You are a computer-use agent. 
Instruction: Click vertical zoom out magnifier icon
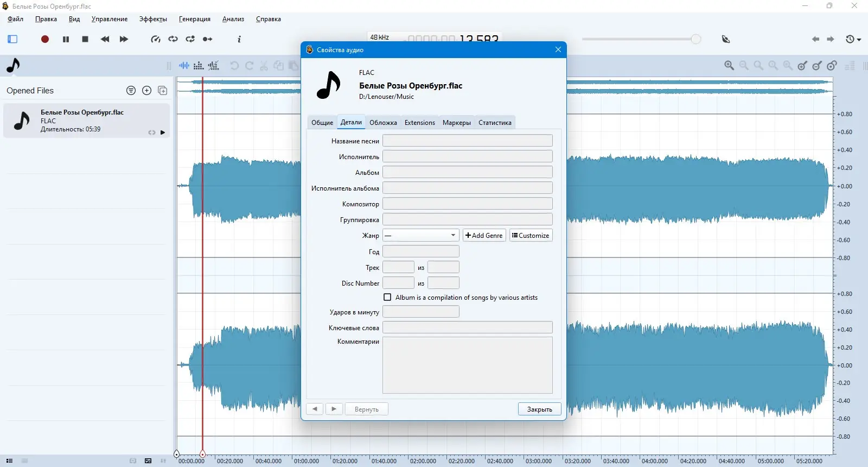(x=817, y=66)
